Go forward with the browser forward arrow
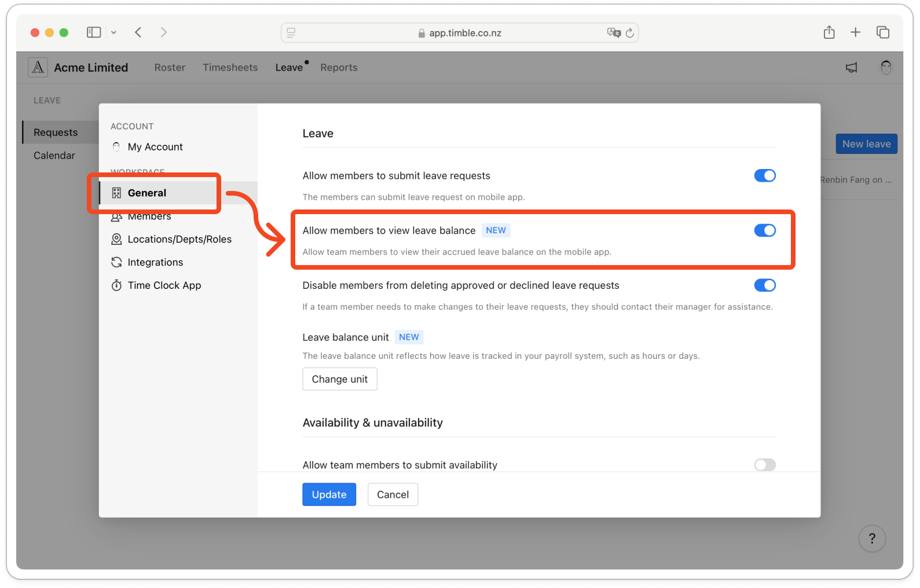The image size is (920, 588). tap(164, 32)
